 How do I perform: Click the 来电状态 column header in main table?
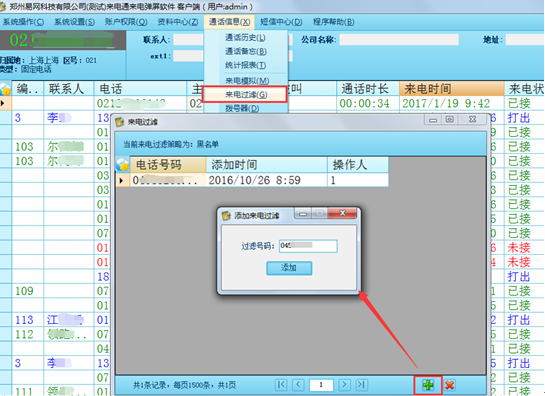(x=524, y=89)
